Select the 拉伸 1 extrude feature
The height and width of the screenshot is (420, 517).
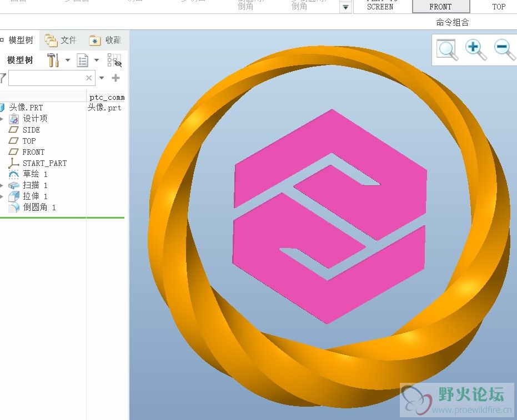click(35, 196)
